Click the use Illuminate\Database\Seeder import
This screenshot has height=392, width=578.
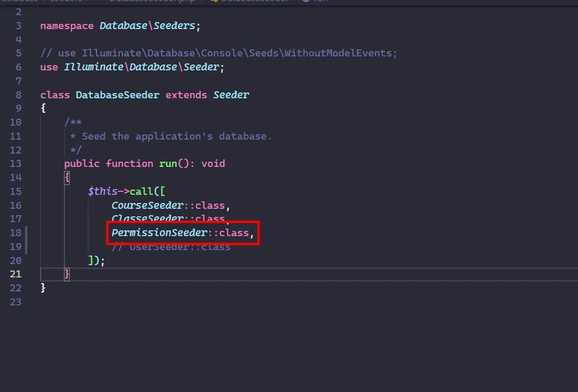tap(132, 67)
